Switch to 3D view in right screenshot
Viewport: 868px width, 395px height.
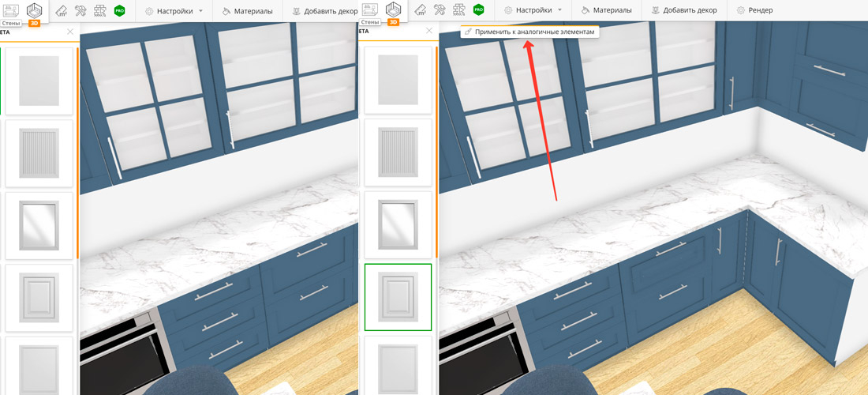click(x=393, y=9)
